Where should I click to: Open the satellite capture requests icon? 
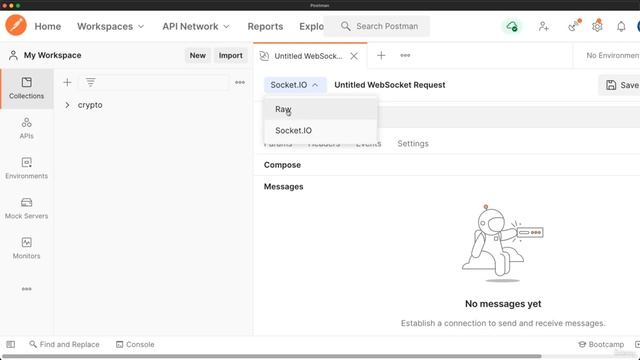click(574, 26)
